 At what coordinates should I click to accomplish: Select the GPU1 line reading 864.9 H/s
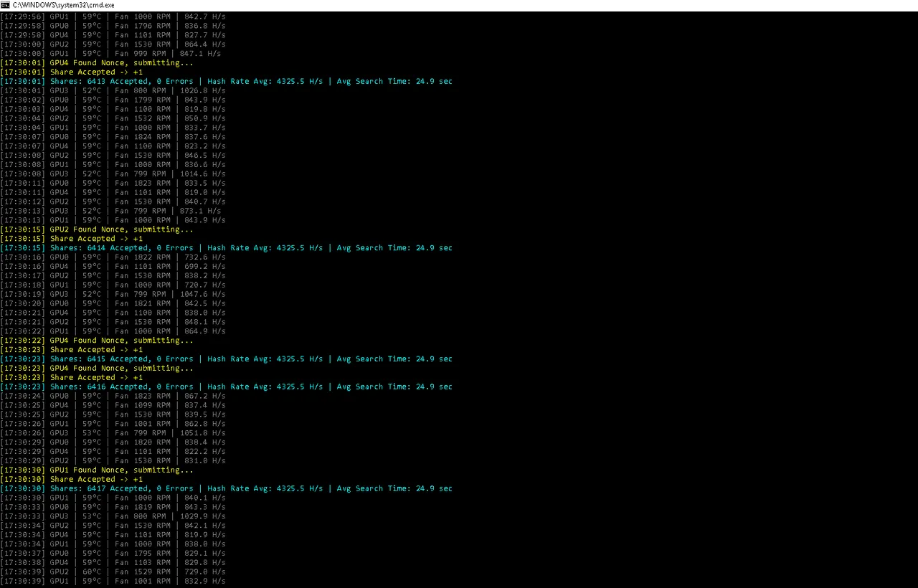[x=113, y=331]
